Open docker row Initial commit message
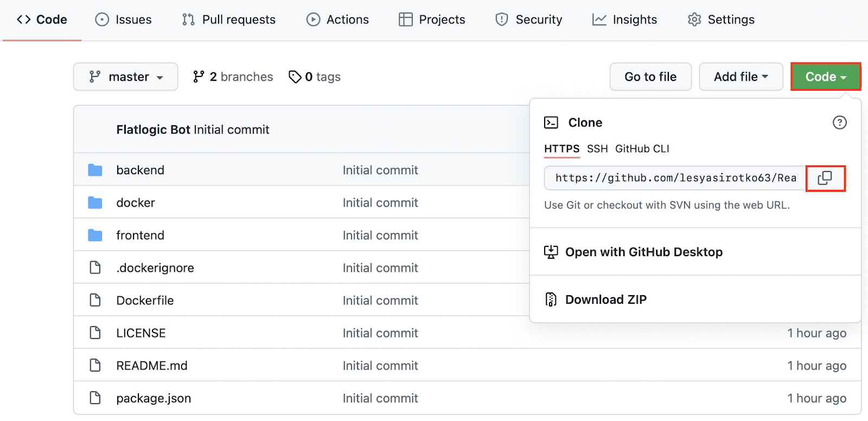Viewport: 868px width, 421px height. (380, 202)
